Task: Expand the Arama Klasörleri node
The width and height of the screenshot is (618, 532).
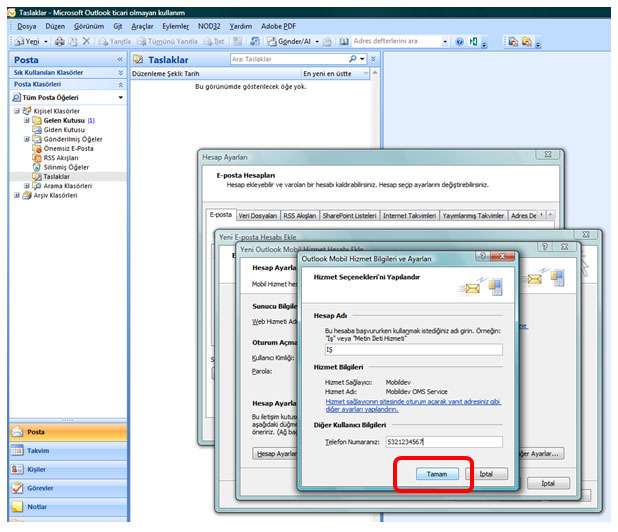Action: [x=27, y=186]
